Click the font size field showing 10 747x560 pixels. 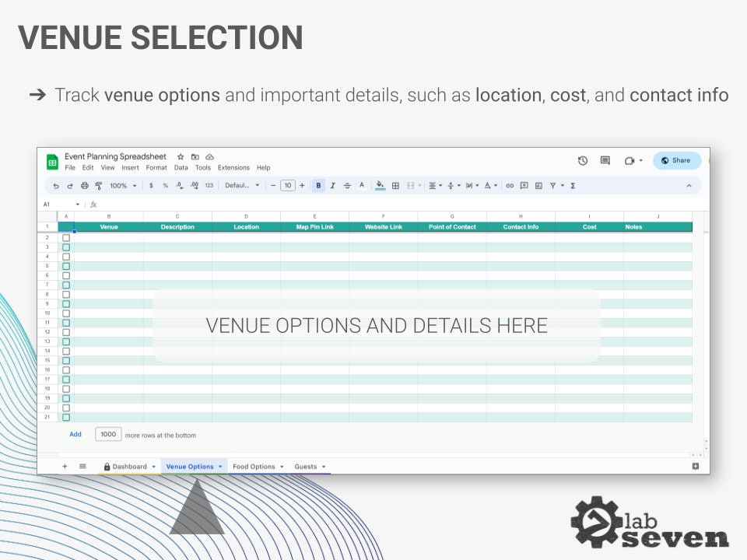[288, 186]
